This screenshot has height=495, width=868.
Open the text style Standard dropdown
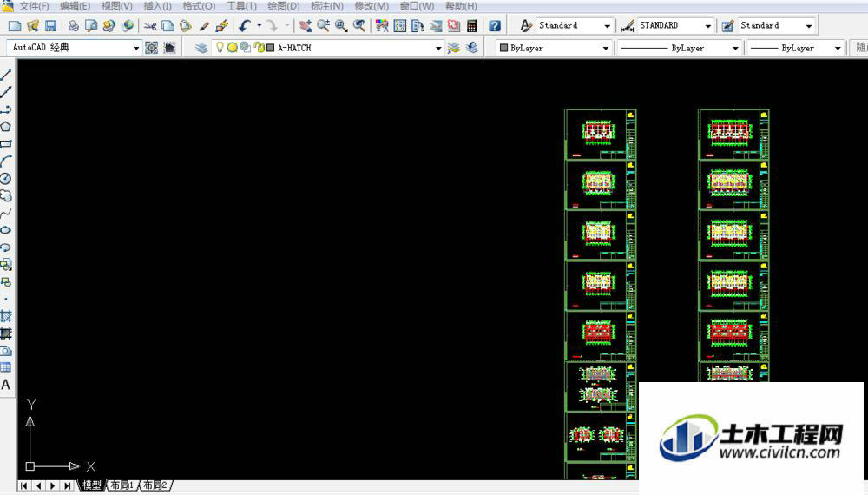[x=607, y=26]
